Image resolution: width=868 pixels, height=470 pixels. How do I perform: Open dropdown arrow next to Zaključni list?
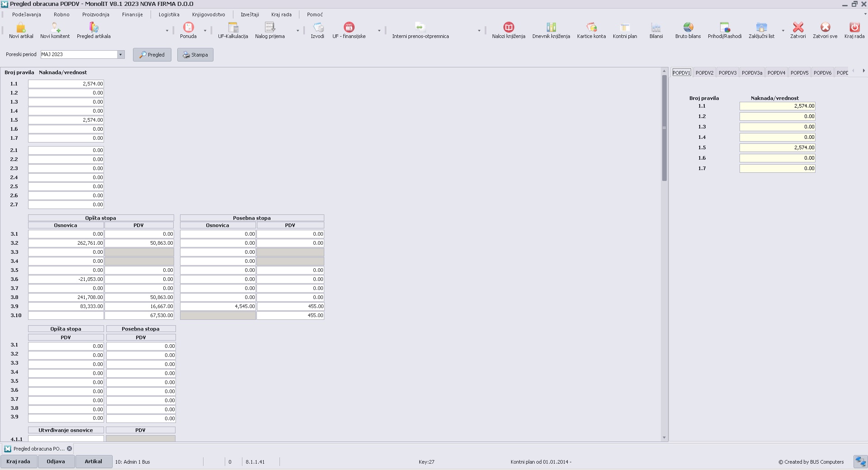click(x=783, y=31)
